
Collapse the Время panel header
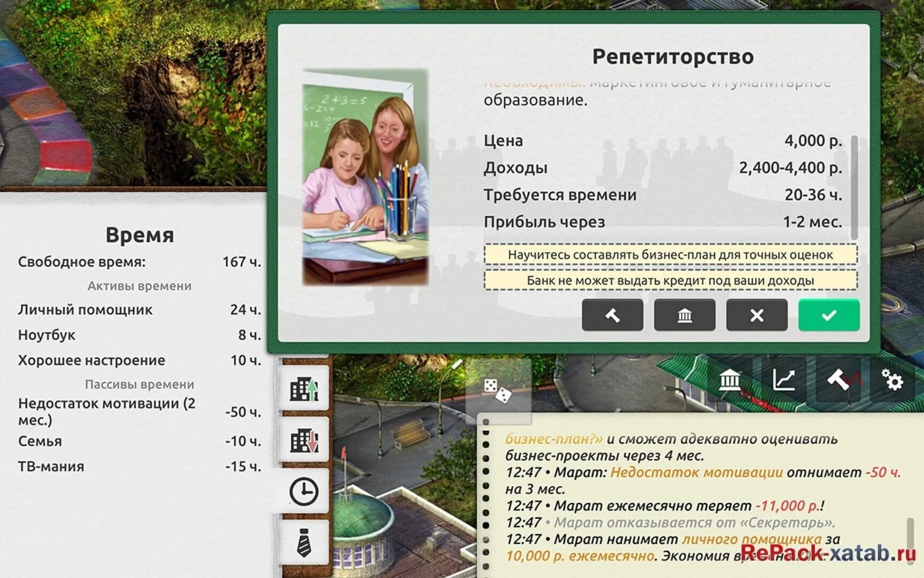point(141,234)
